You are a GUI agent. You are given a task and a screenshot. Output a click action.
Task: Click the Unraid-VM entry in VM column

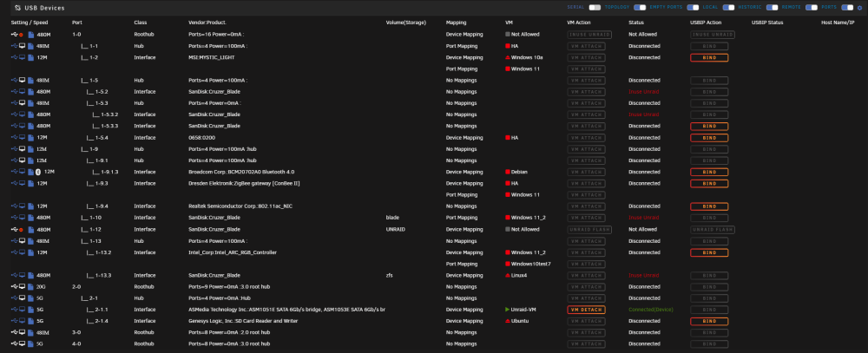(x=523, y=310)
